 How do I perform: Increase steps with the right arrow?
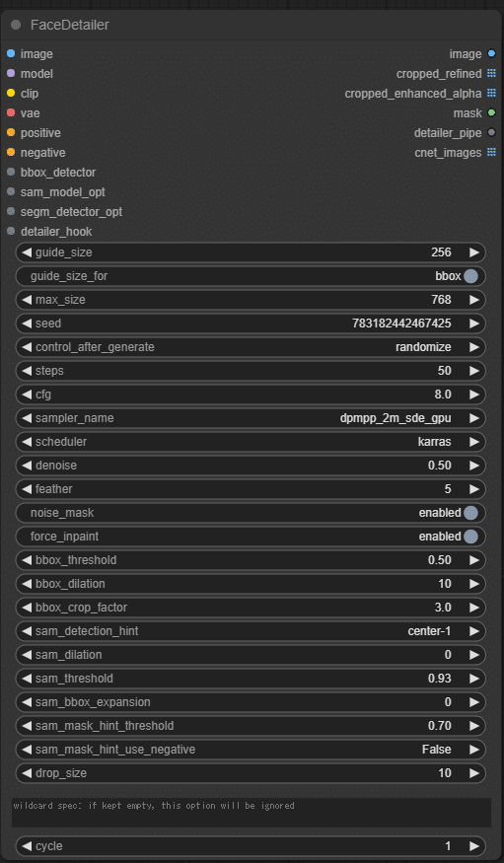(473, 371)
